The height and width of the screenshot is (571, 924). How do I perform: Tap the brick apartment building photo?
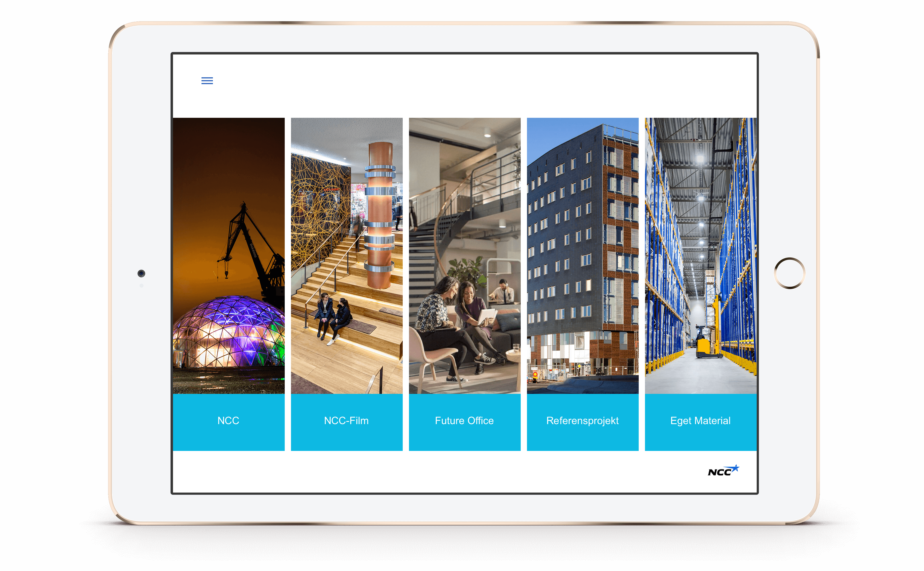(583, 256)
